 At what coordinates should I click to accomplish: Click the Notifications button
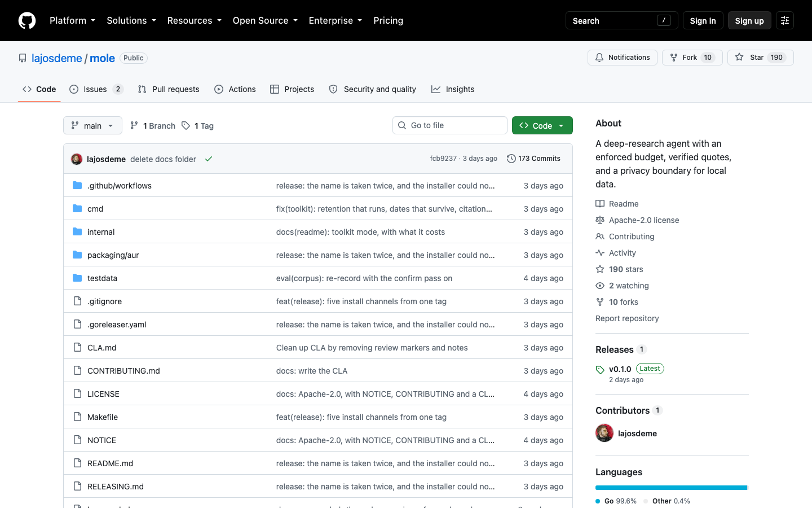point(623,58)
